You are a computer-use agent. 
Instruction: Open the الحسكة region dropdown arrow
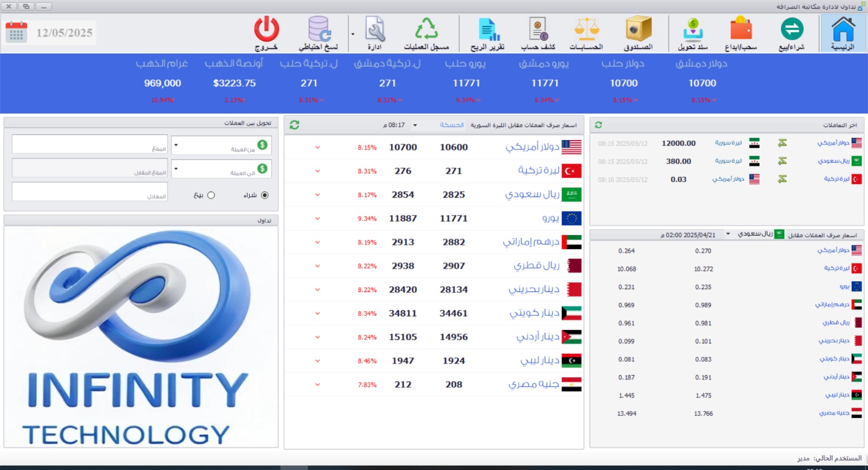(415, 125)
